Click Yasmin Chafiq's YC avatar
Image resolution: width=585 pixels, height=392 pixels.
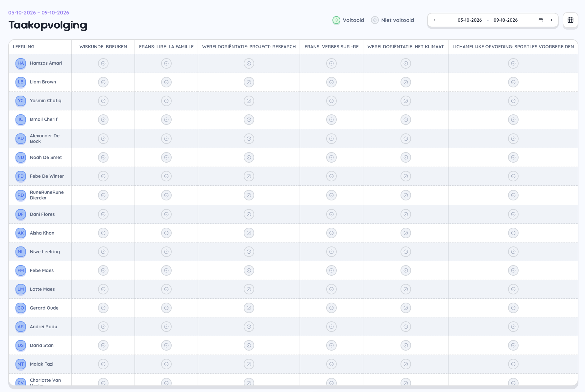[21, 101]
